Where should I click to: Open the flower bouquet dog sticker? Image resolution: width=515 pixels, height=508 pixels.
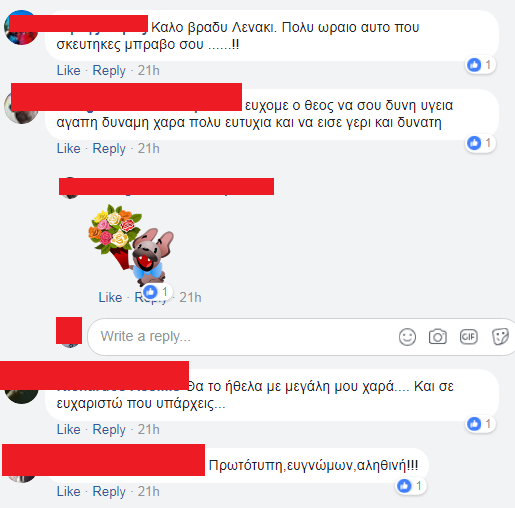tap(131, 245)
